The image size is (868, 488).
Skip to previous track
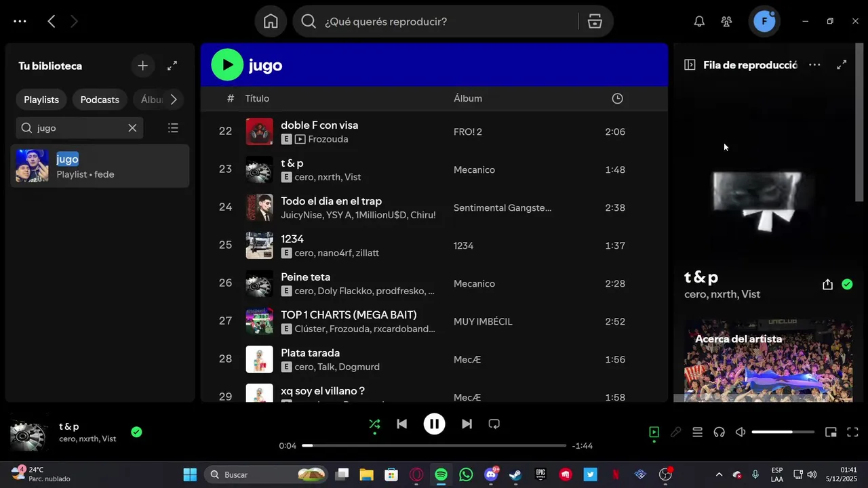click(401, 424)
